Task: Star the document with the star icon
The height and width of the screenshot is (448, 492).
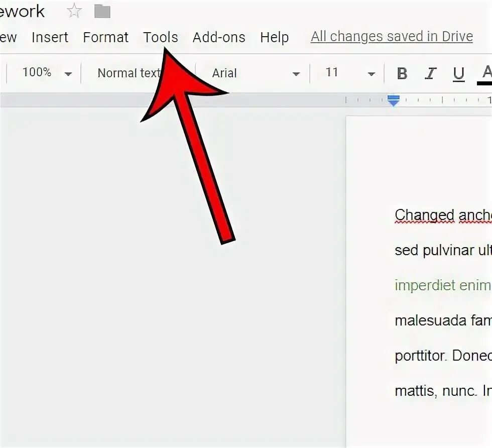Action: click(74, 12)
